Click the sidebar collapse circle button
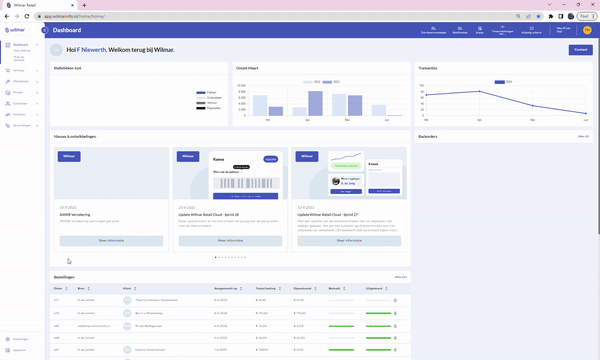 coord(45,30)
